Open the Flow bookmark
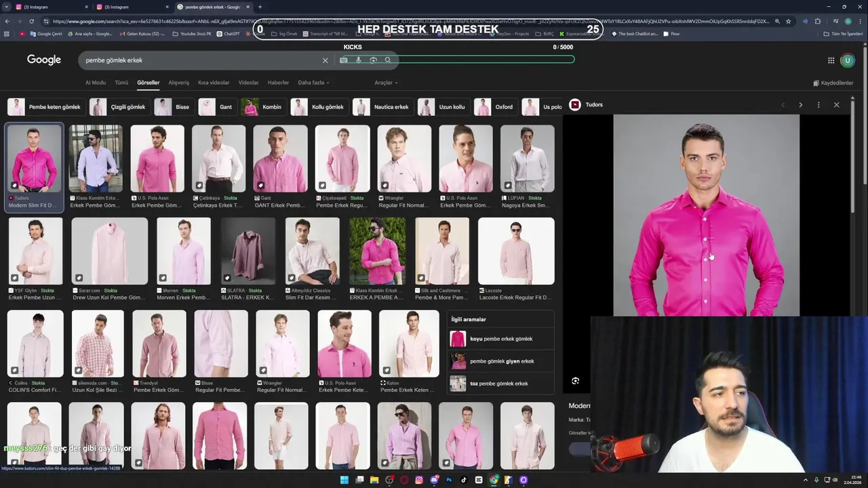 click(x=671, y=33)
